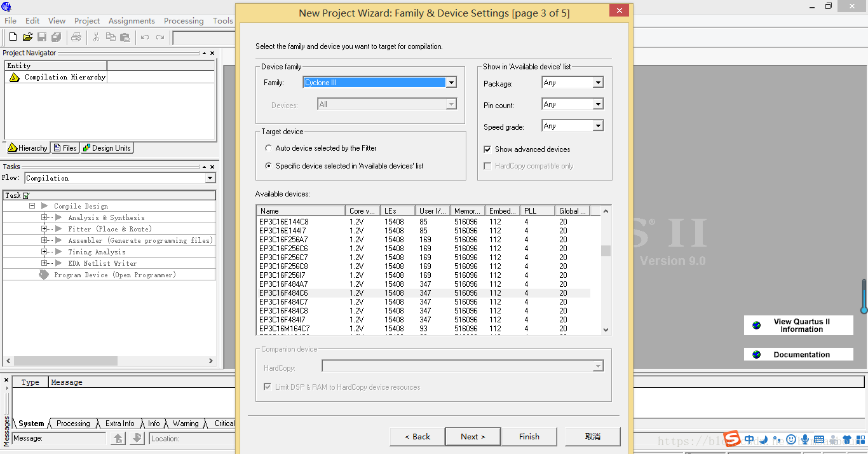Switch to the Design Units tab
This screenshot has width=868, height=454.
(x=106, y=148)
